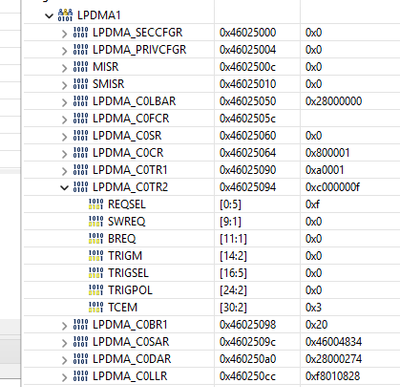Screen dimensions: 400x387
Task: Select the SWREQ bitfield row
Action: coord(212,221)
